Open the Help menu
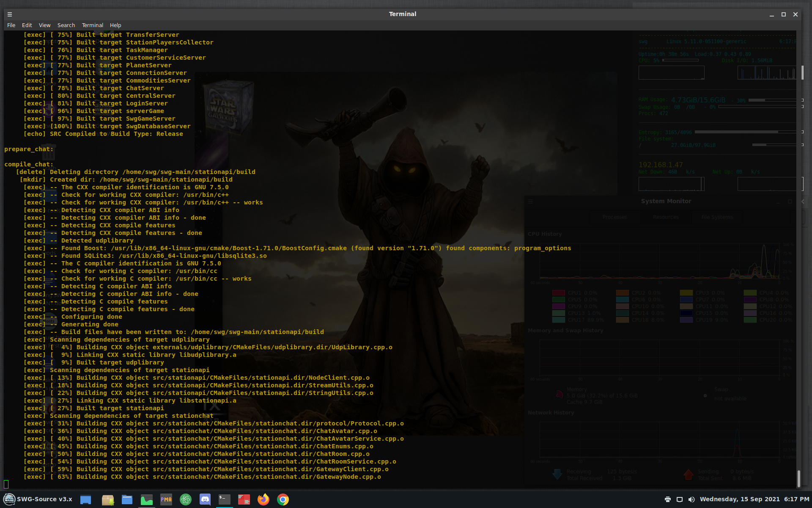Screen dimensions: 812x508 coord(115,25)
